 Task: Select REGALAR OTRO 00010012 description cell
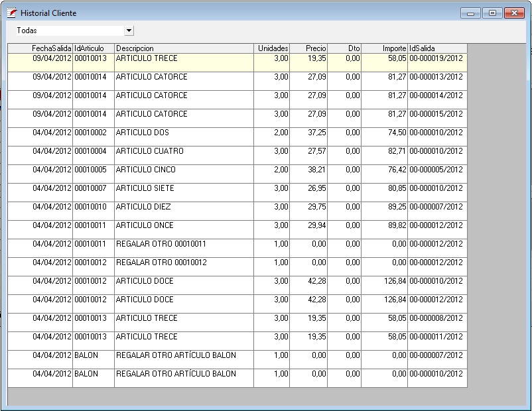click(184, 266)
